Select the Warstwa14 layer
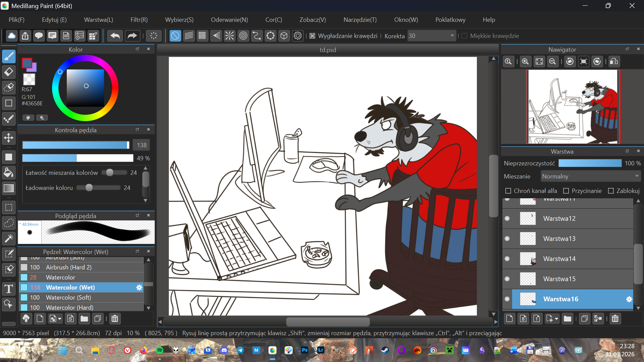644x362 pixels. click(559, 259)
